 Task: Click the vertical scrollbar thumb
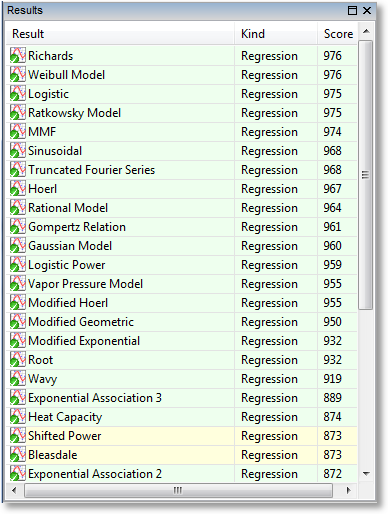pos(366,175)
